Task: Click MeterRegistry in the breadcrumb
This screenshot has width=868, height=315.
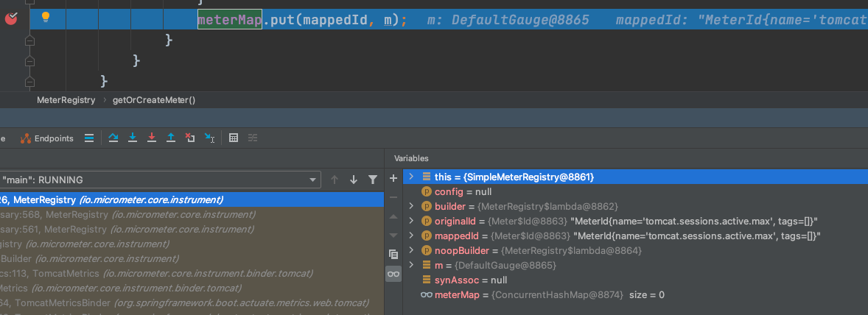Action: point(66,101)
